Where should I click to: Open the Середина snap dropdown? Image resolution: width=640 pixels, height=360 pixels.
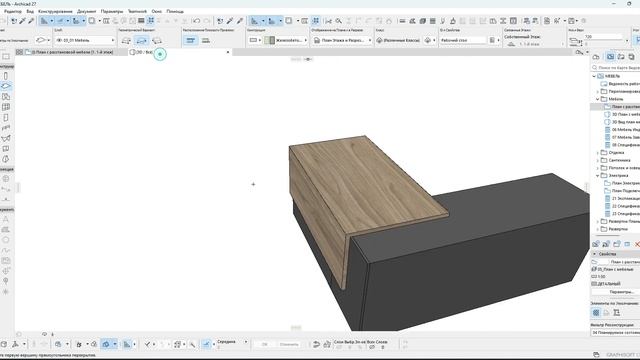tap(246, 342)
